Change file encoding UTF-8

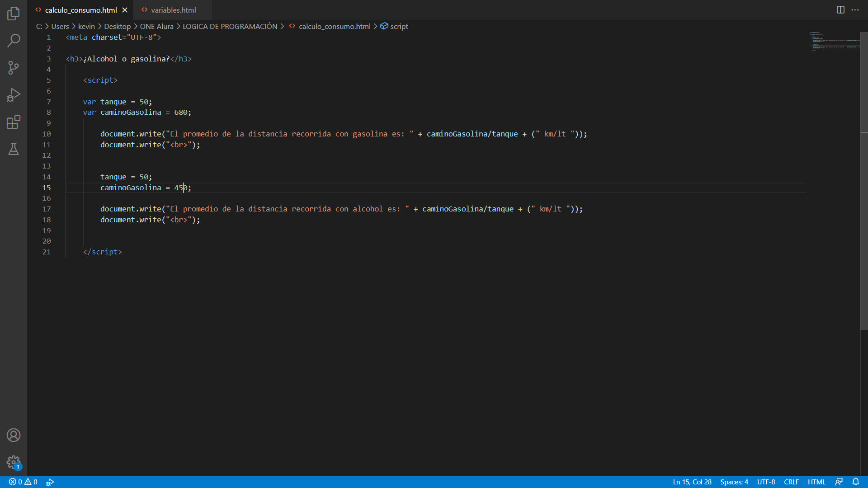point(766,482)
